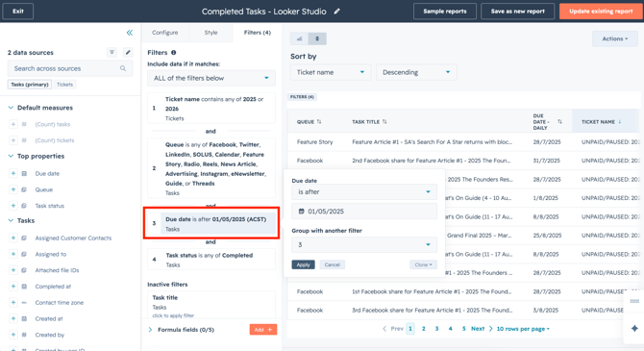Viewport: 644px width, 351px height.
Task: Click Update existing report
Action: pyautogui.click(x=601, y=12)
